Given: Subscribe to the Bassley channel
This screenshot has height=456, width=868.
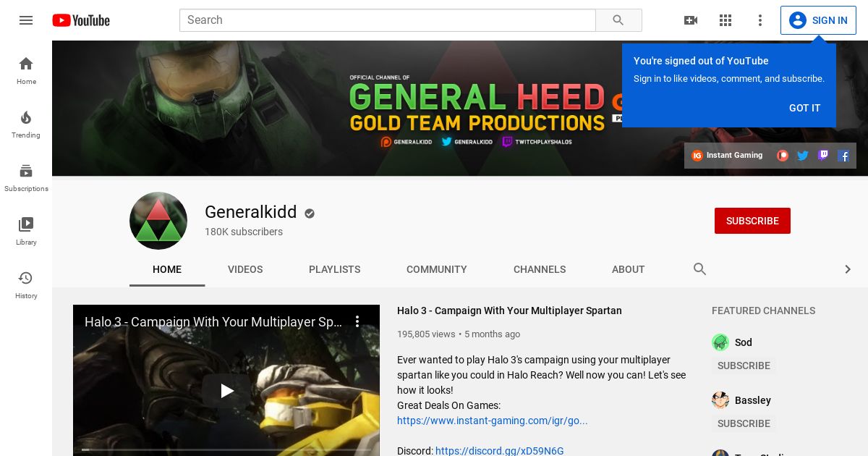Looking at the screenshot, I should tap(744, 423).
